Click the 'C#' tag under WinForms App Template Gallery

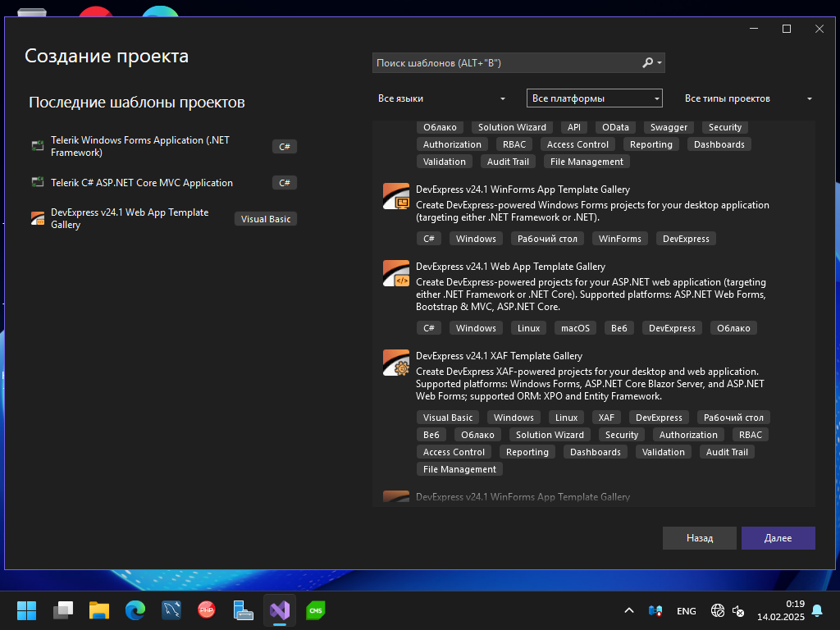pos(428,239)
